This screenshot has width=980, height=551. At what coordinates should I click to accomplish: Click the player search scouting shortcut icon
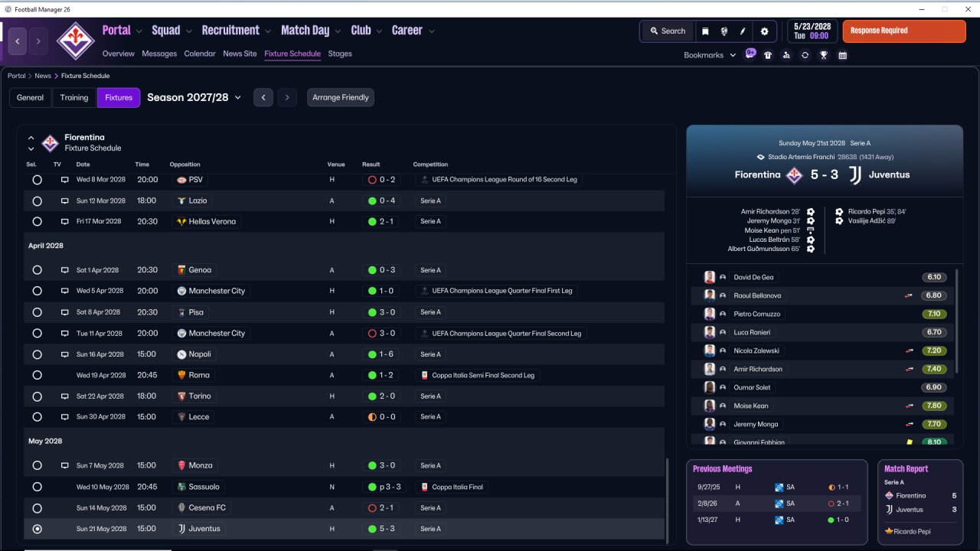click(x=786, y=55)
